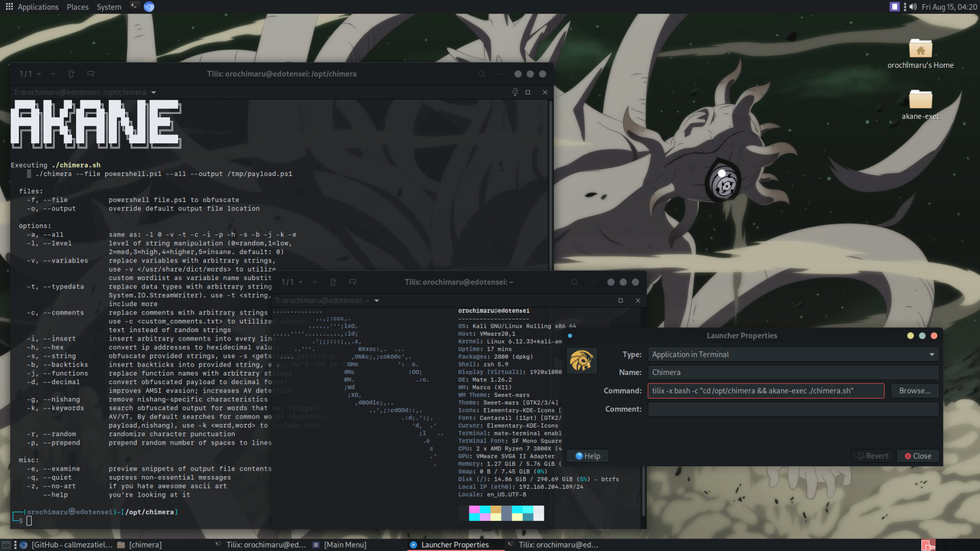
Task: Click the Help button in Launcher Properties
Action: click(587, 456)
